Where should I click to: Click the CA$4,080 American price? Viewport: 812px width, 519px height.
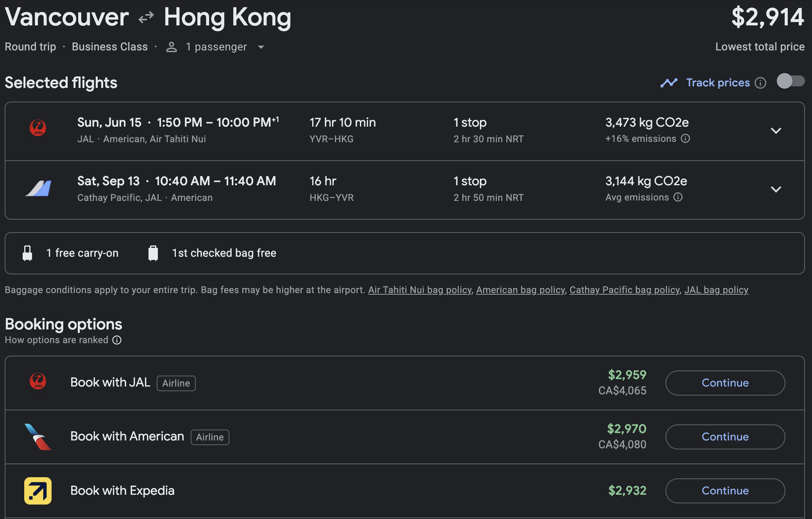(622, 445)
